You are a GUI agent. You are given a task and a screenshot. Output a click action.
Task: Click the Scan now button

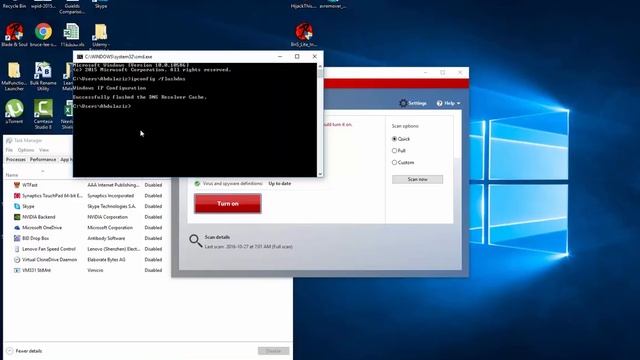coord(417,179)
